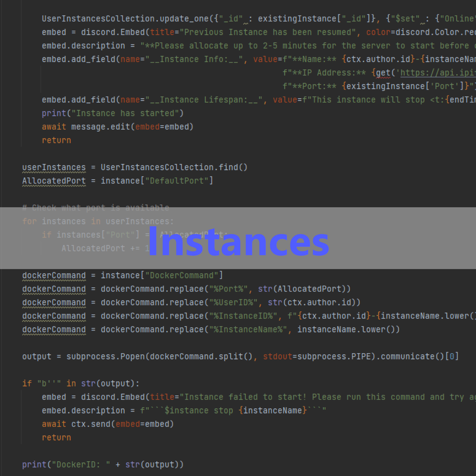
Task: Open the https://api.ipi URL link
Action: (x=438, y=73)
